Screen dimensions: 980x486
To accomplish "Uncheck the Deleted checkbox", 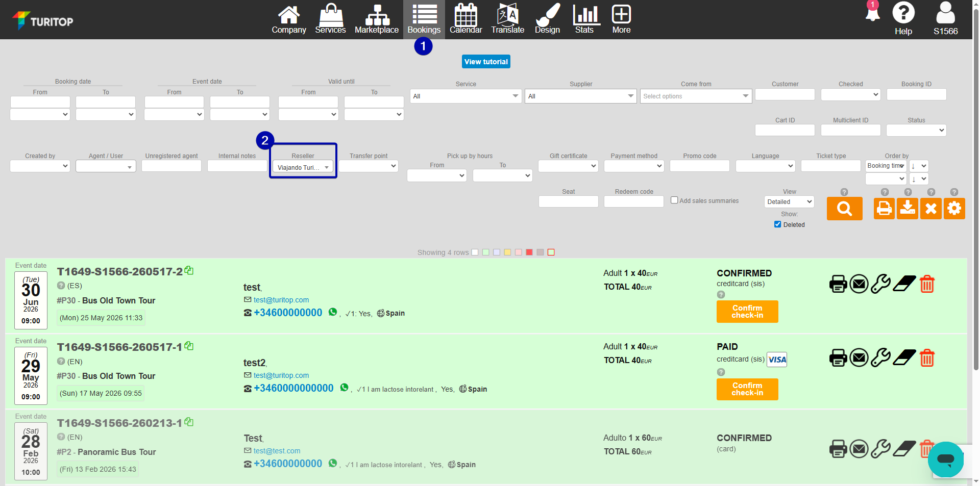I will pyautogui.click(x=778, y=224).
